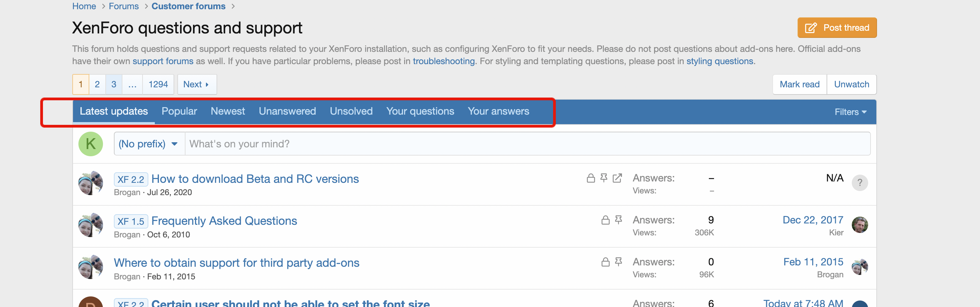Open the XF 1.5 prefix label

tap(131, 221)
